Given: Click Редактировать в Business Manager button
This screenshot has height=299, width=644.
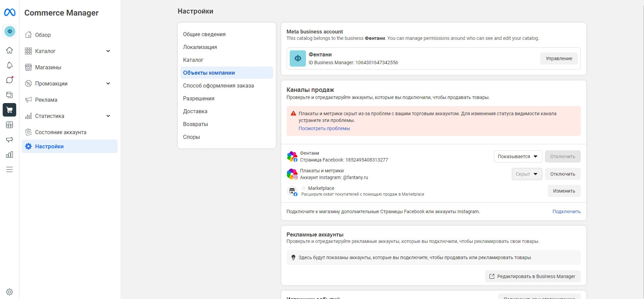Looking at the screenshot, I should [533, 276].
